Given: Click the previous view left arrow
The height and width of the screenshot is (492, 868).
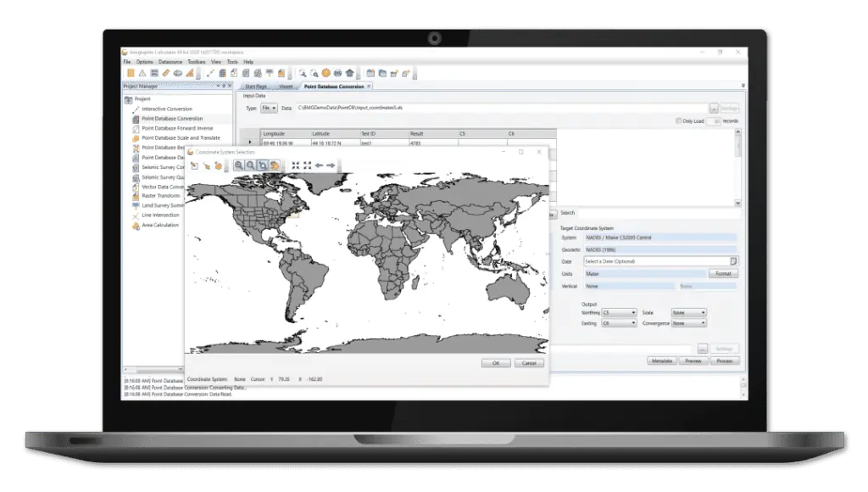Looking at the screenshot, I should coord(319,165).
